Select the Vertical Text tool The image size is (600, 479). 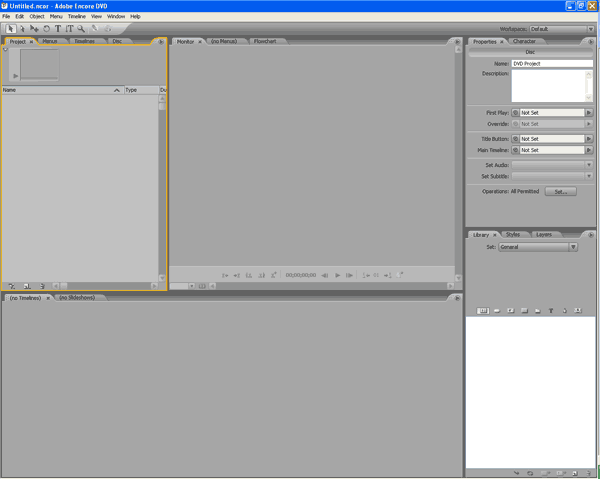[69, 29]
